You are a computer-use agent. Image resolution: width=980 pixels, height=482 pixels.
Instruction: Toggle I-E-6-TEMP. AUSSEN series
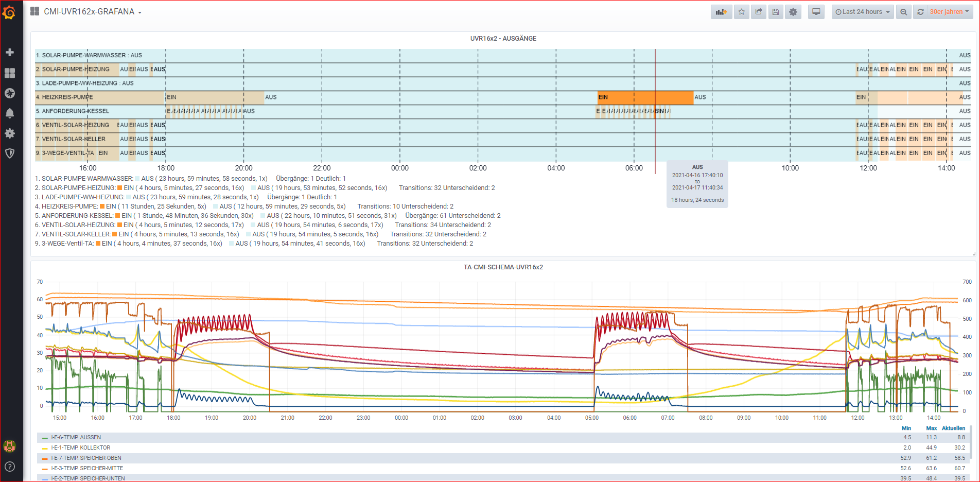coord(76,437)
